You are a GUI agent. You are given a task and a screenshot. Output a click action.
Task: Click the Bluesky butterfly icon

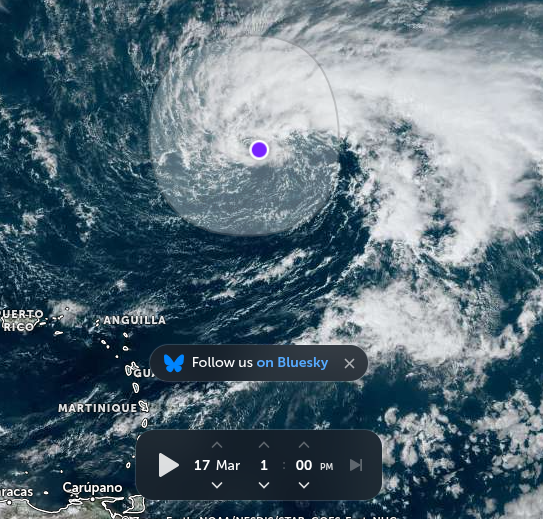pos(173,363)
